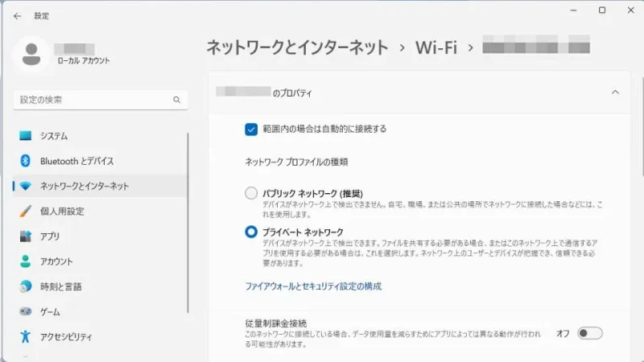Select ネットワークとインターネット in the sidebar

coord(100,187)
